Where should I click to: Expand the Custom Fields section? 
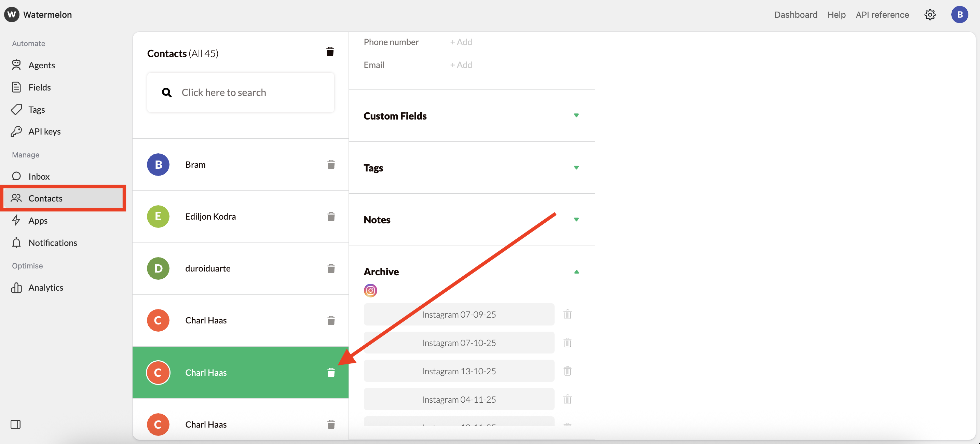pyautogui.click(x=576, y=115)
